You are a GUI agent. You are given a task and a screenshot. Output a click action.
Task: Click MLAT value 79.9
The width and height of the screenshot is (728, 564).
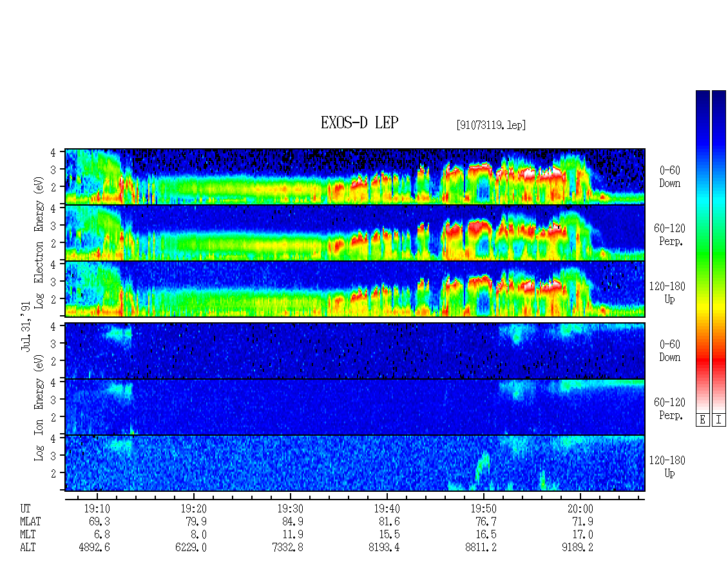click(196, 521)
